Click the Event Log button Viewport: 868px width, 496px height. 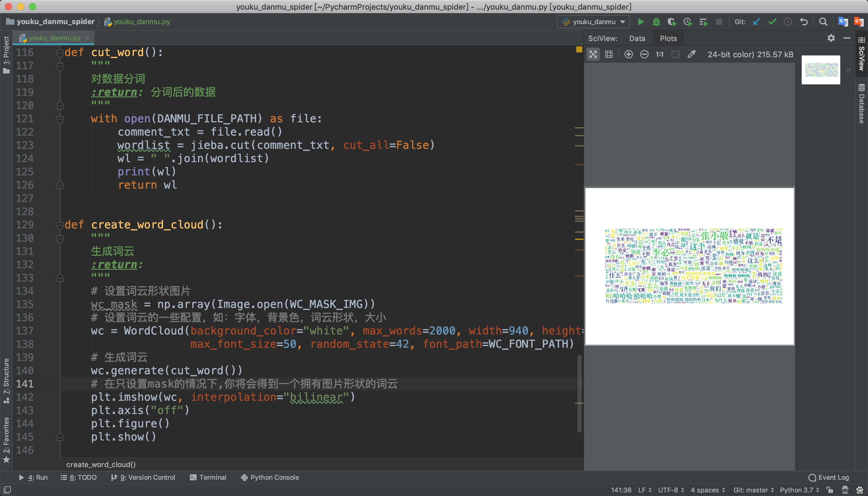pos(830,478)
